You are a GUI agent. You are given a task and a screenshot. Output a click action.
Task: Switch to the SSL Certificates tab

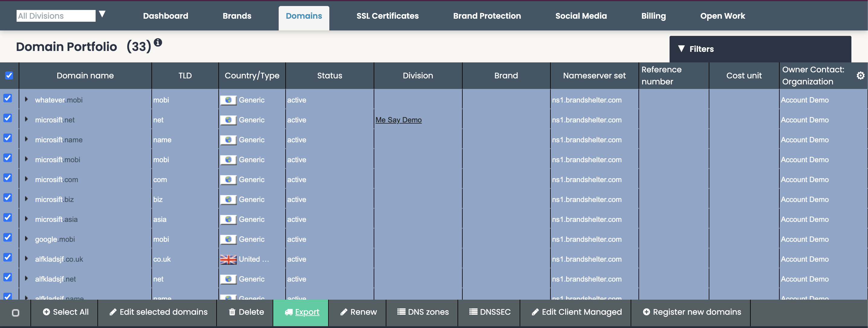click(387, 16)
